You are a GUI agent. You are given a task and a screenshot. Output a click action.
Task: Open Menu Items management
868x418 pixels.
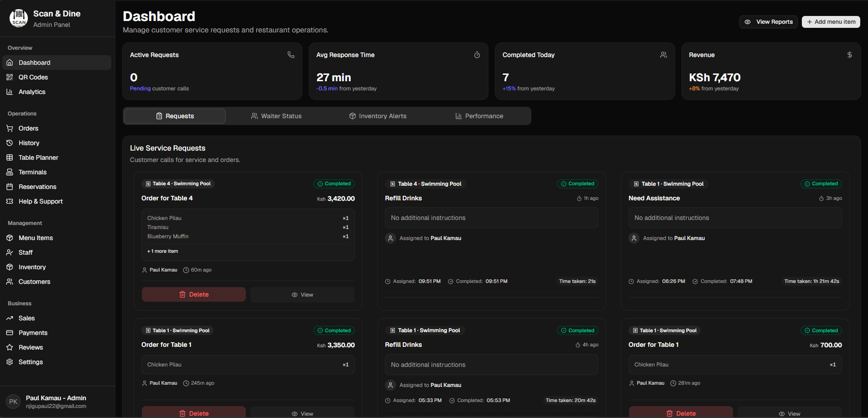tap(57, 238)
